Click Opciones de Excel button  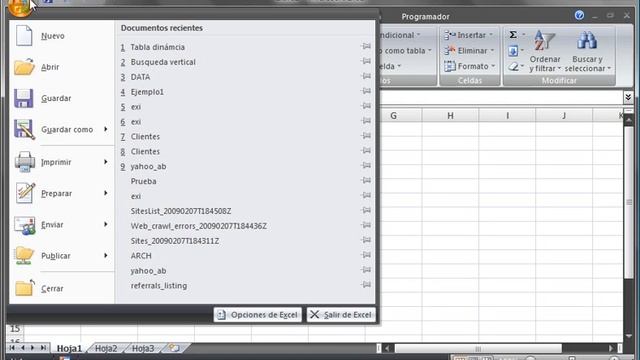pyautogui.click(x=258, y=315)
